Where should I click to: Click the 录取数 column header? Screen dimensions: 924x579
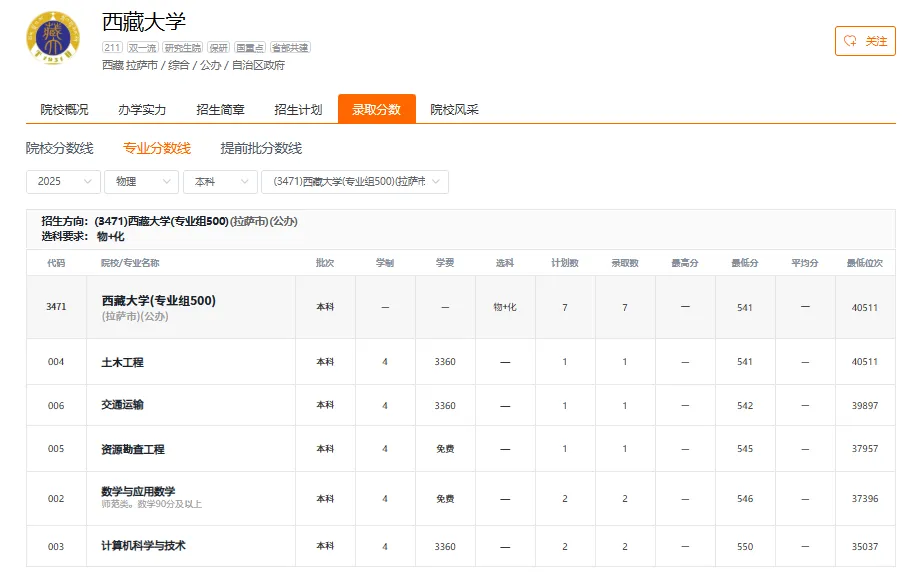(x=625, y=263)
